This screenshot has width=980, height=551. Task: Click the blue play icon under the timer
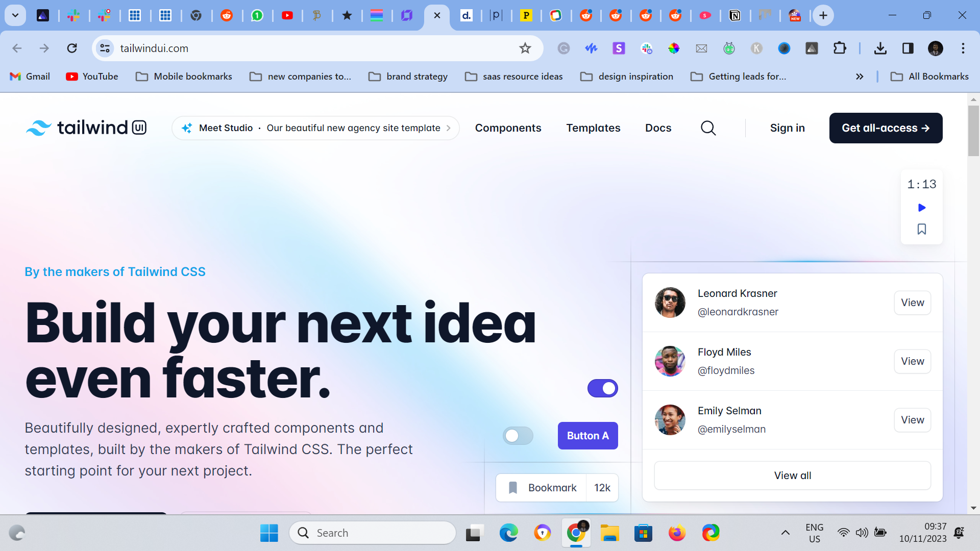tap(921, 208)
